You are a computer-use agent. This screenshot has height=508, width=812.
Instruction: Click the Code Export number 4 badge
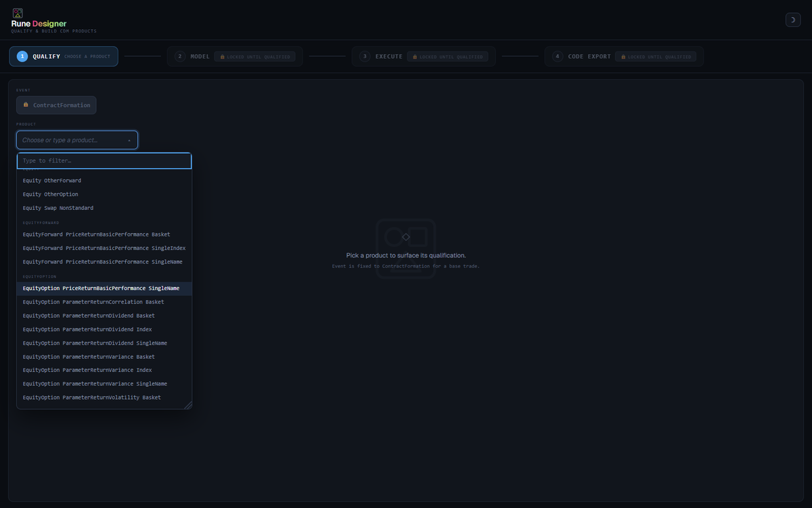tap(558, 56)
